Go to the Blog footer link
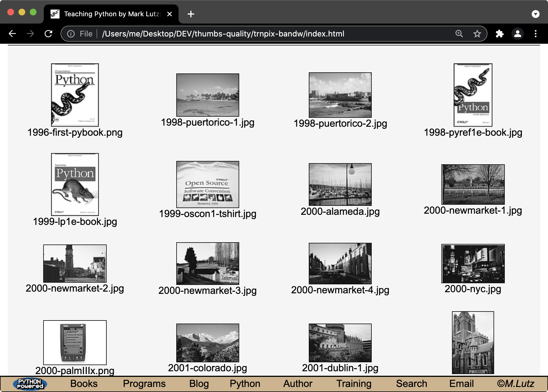 199,384
